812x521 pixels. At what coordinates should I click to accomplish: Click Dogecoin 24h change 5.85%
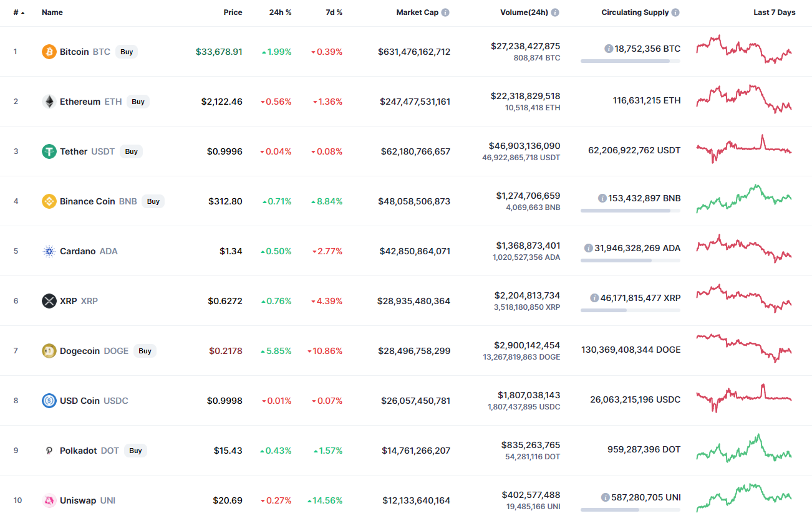(x=276, y=351)
